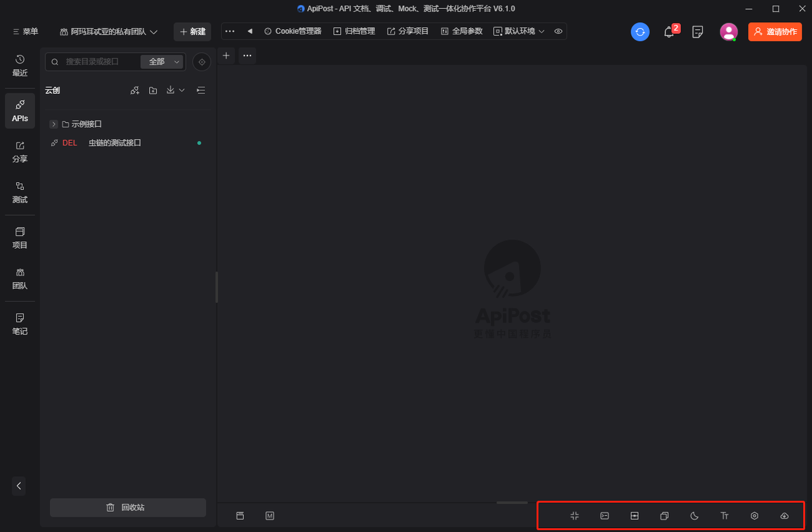Toggle dark mode with the moon icon

tap(694, 515)
